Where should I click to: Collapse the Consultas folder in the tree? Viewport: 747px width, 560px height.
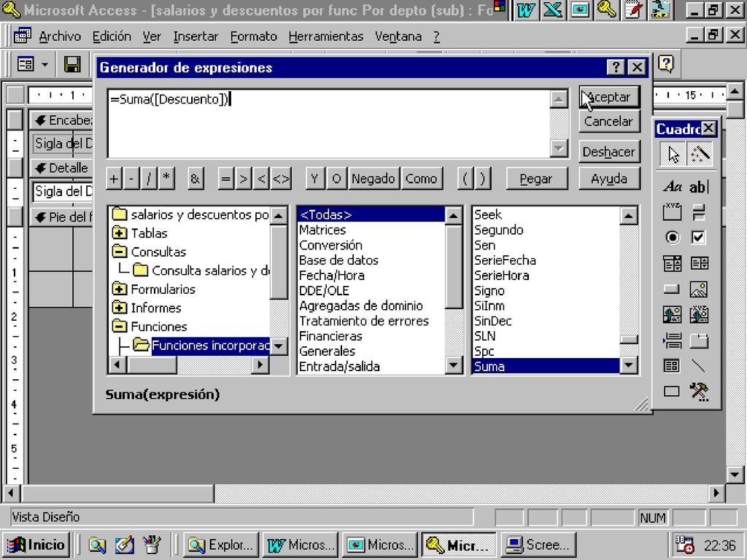click(x=119, y=252)
